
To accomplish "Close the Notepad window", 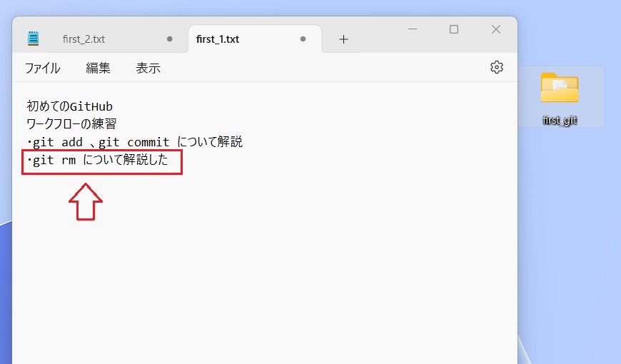I will (496, 29).
